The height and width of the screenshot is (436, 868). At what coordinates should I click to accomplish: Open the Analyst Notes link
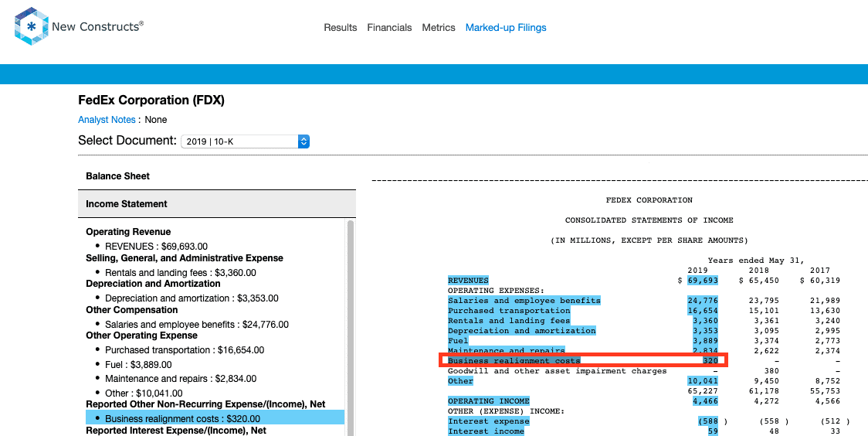[x=107, y=120]
